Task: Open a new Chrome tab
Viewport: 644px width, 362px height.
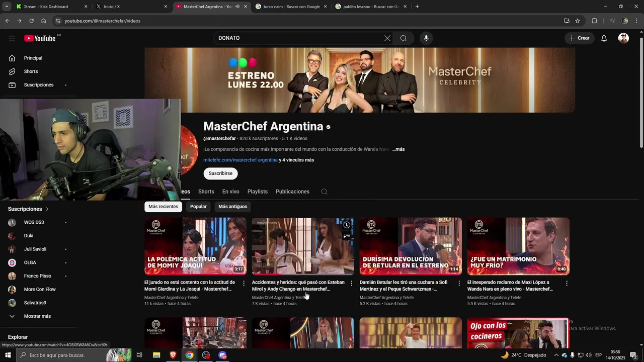Action: point(417,7)
